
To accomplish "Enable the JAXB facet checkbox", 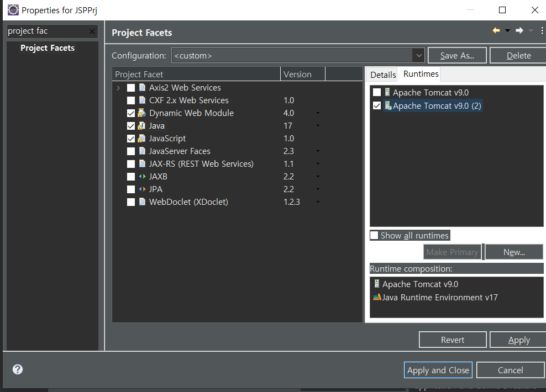I will 131,177.
